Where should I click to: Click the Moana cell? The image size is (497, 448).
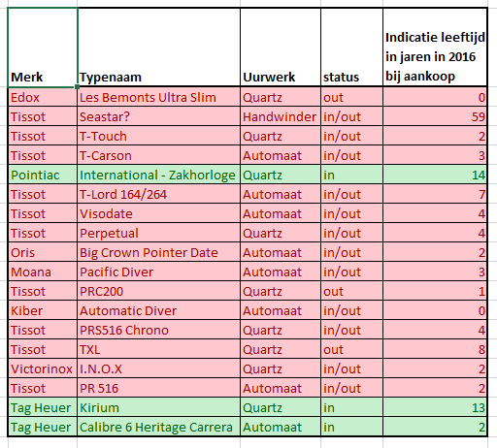coord(43,272)
